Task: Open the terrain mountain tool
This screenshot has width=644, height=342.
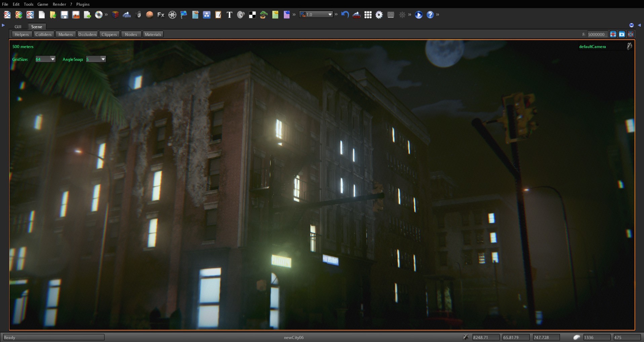Action: click(x=127, y=15)
